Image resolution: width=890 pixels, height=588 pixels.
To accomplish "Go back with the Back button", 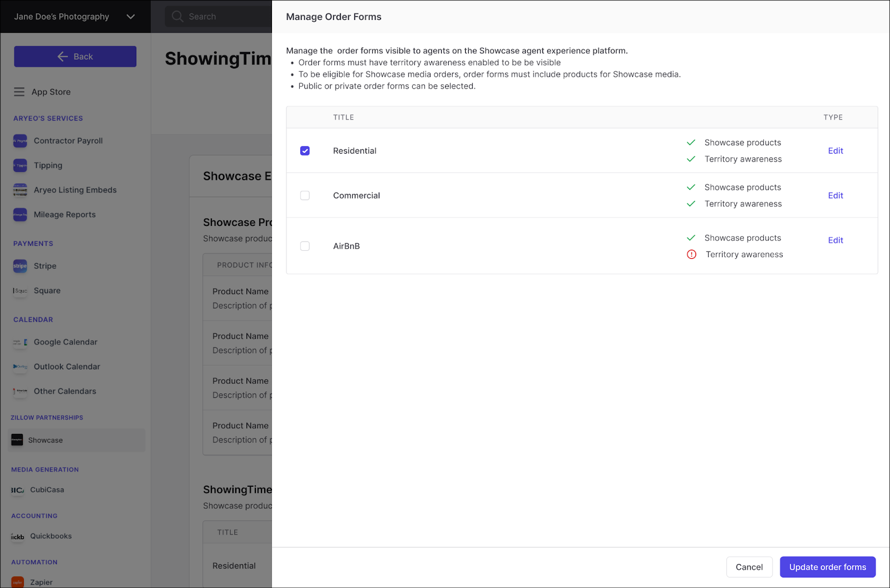I will click(75, 56).
